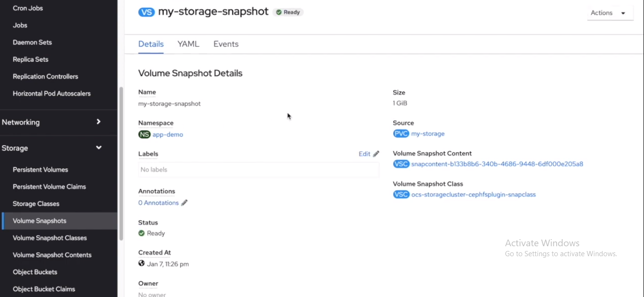This screenshot has height=297, width=644.
Task: Open the app-demo namespace link
Action: pos(167,135)
